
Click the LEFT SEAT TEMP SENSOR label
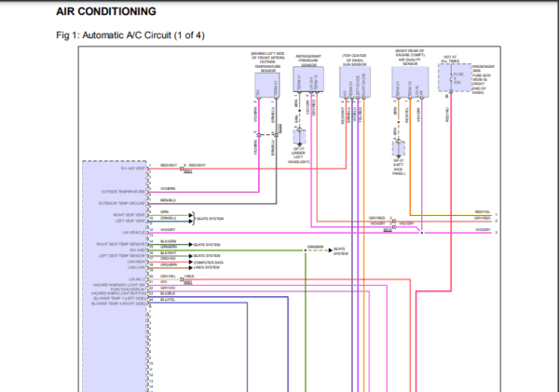pyautogui.click(x=122, y=256)
